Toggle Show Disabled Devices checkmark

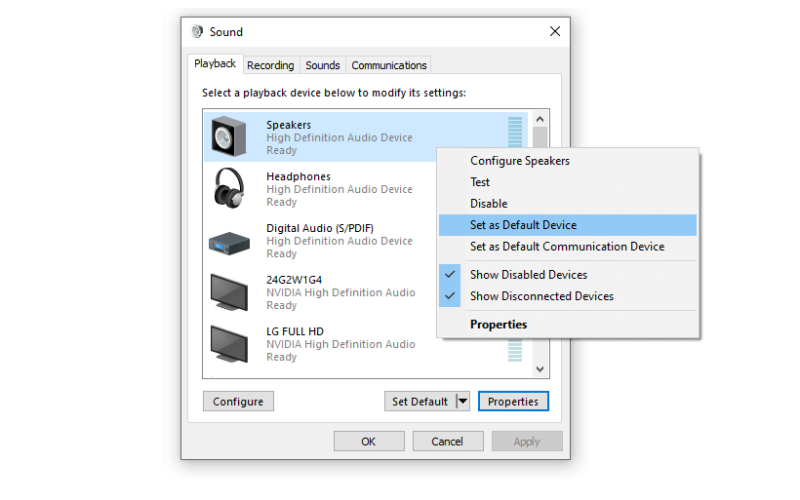pos(449,274)
